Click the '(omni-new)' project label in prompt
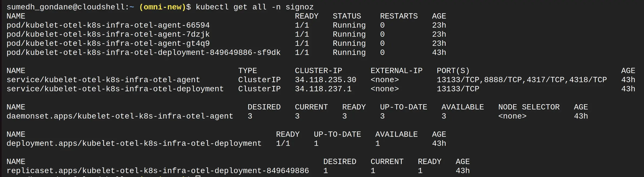This screenshot has width=644, height=177. point(163,7)
